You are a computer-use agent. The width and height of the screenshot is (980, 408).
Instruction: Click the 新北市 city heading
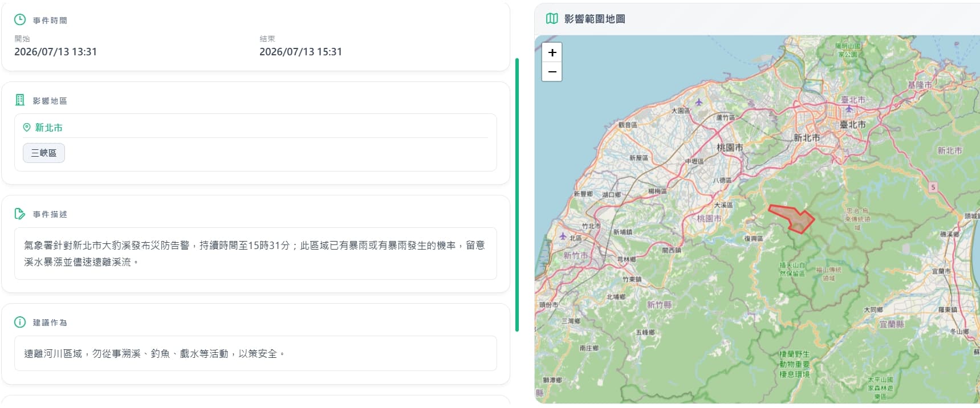click(x=49, y=128)
